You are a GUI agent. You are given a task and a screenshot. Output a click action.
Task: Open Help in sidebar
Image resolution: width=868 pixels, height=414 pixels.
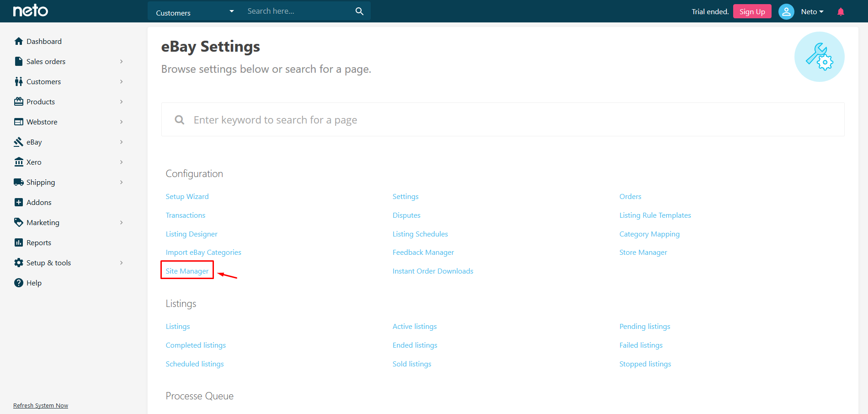point(34,283)
